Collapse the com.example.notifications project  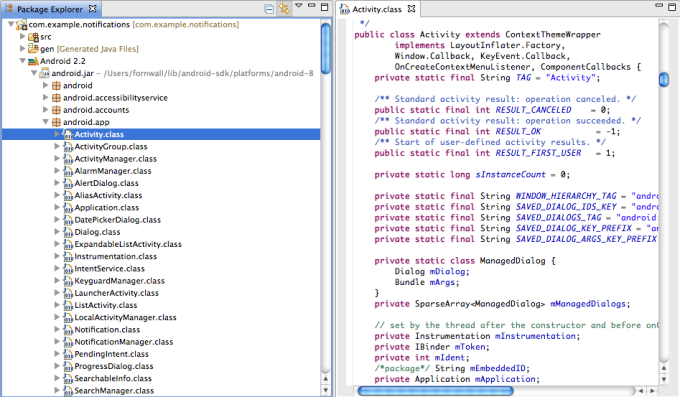(11, 24)
